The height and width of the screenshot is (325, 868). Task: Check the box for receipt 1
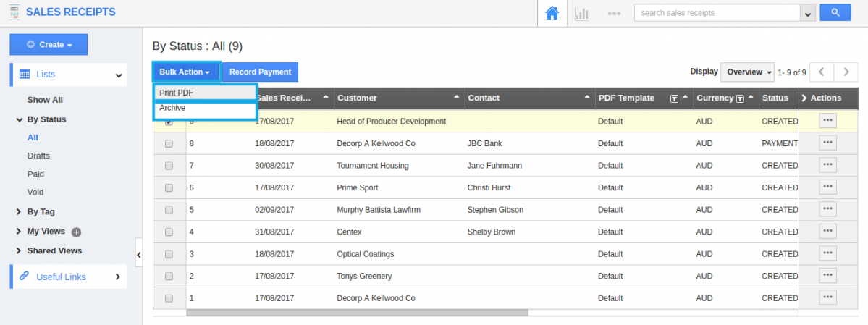[169, 298]
